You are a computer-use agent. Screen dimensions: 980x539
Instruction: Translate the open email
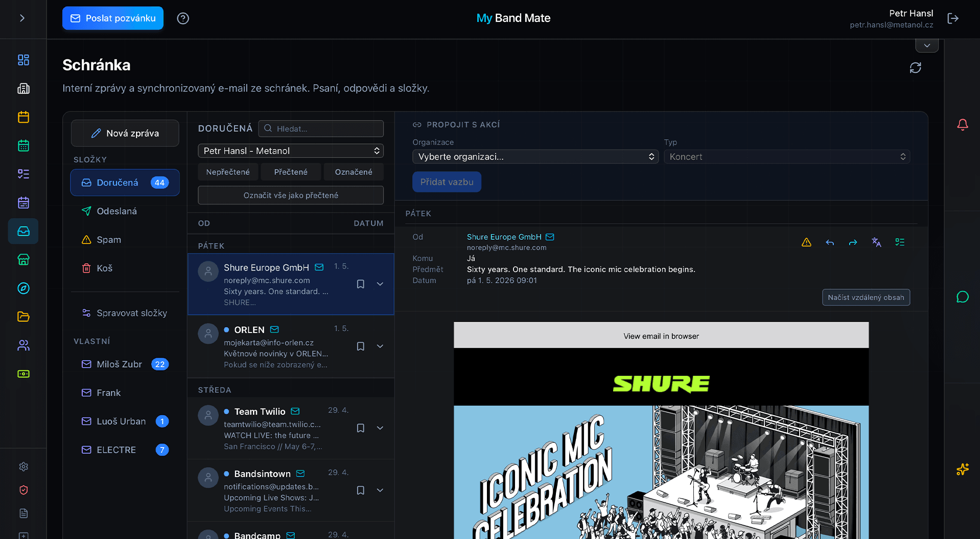(x=876, y=242)
